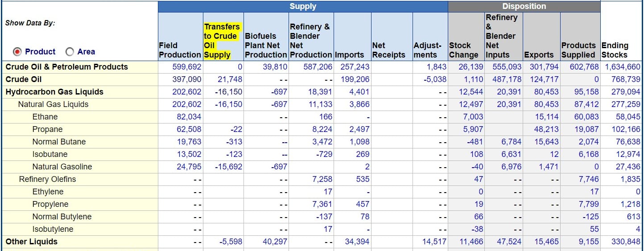
Task: Click the Supply group header
Action: click(x=303, y=6)
